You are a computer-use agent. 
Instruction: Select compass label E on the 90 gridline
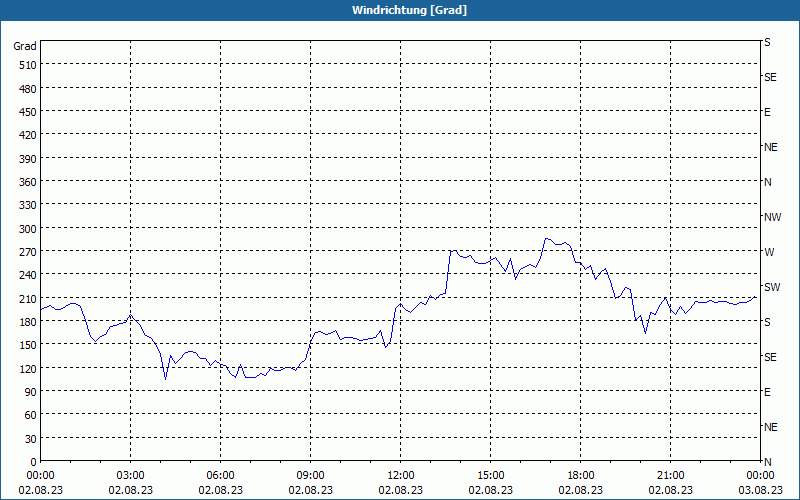click(767, 392)
